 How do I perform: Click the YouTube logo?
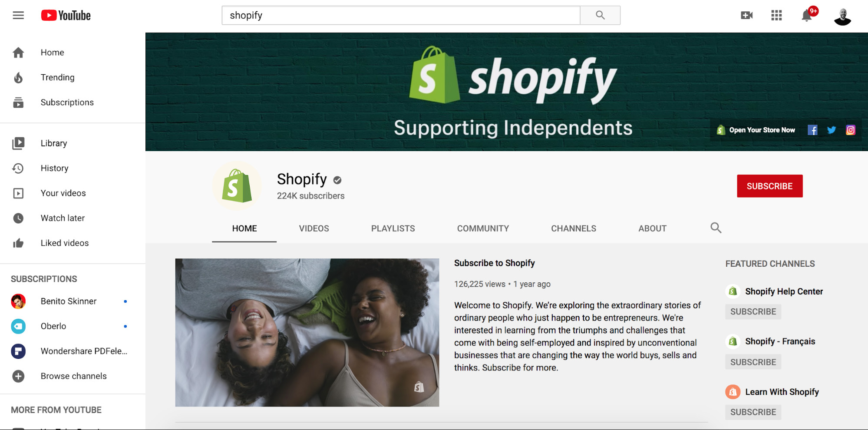click(x=66, y=16)
